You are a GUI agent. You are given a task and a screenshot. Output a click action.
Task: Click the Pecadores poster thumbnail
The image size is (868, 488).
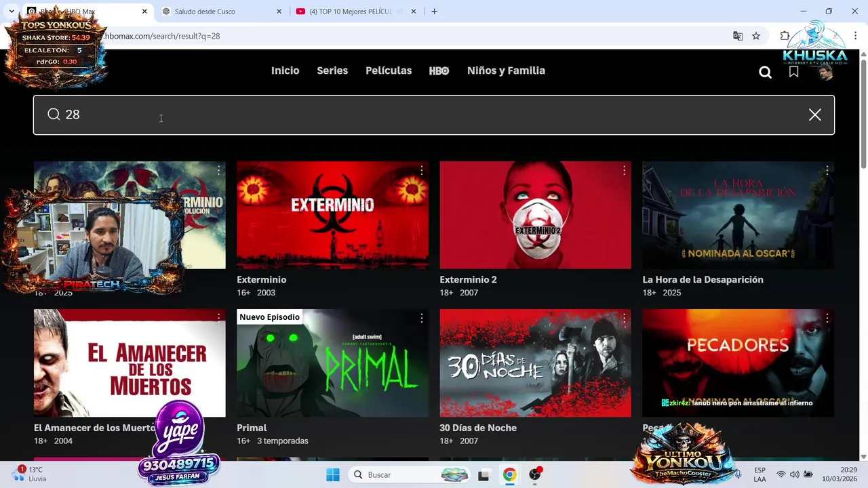tap(738, 363)
